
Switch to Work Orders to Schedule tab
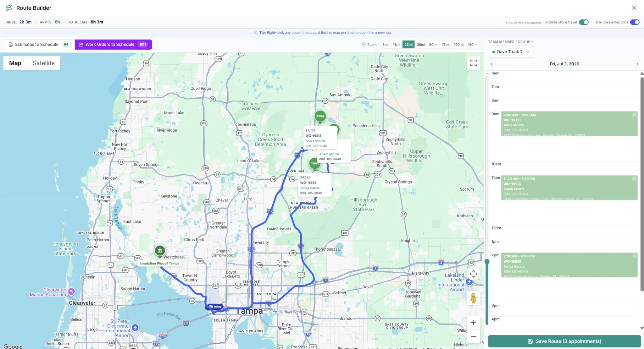point(113,44)
